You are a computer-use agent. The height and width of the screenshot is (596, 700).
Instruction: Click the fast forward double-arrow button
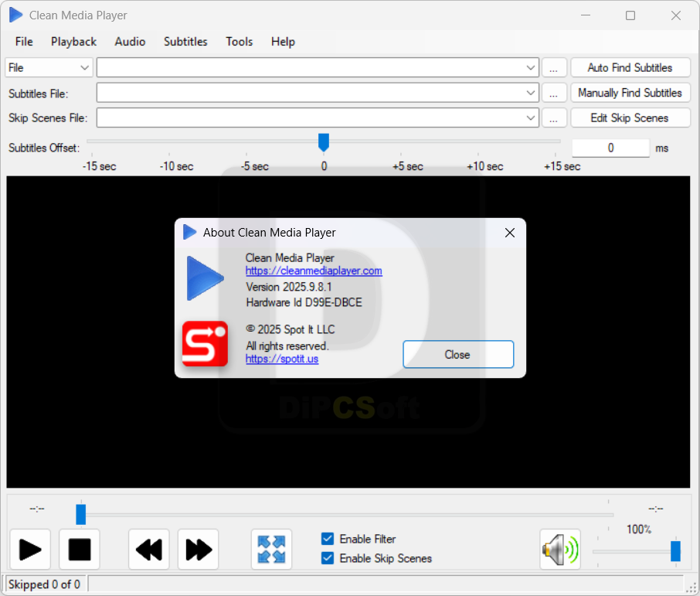click(199, 549)
